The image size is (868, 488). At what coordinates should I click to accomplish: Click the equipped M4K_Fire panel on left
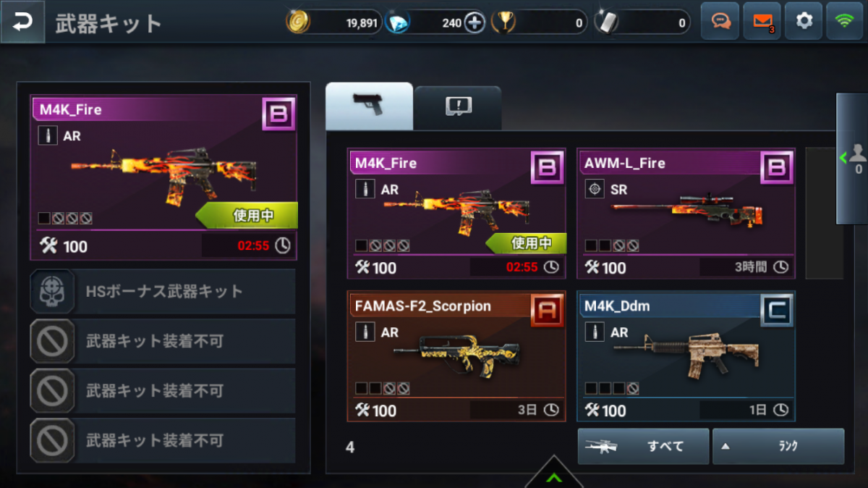pos(163,177)
